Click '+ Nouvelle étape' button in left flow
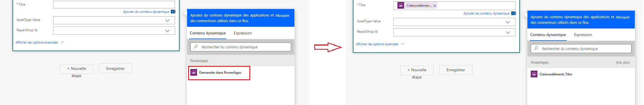 [x=77, y=69]
